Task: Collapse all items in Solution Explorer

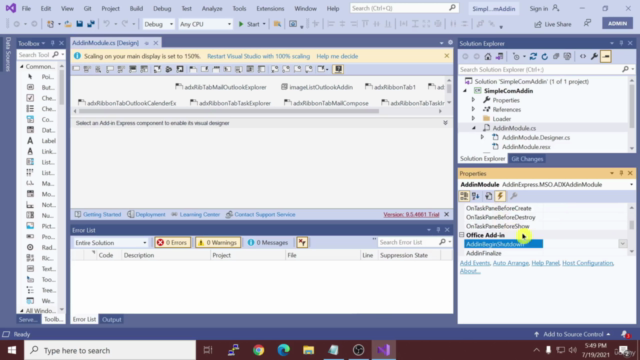Action: [x=556, y=57]
